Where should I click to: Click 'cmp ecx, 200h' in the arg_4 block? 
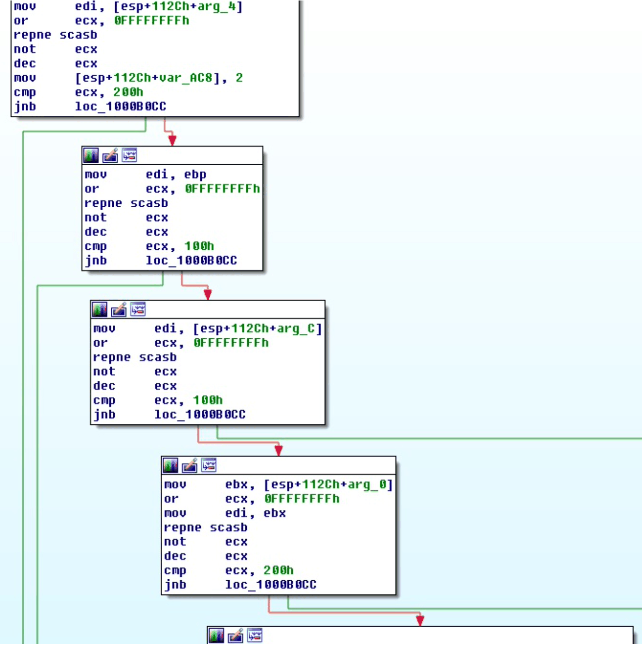pos(78,92)
